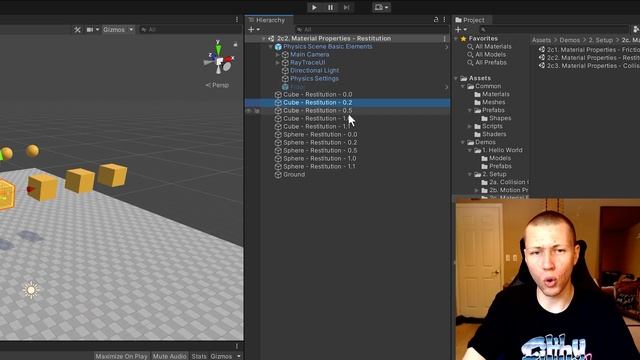The image size is (640, 360).
Task: Select the Ground object
Action: click(294, 174)
